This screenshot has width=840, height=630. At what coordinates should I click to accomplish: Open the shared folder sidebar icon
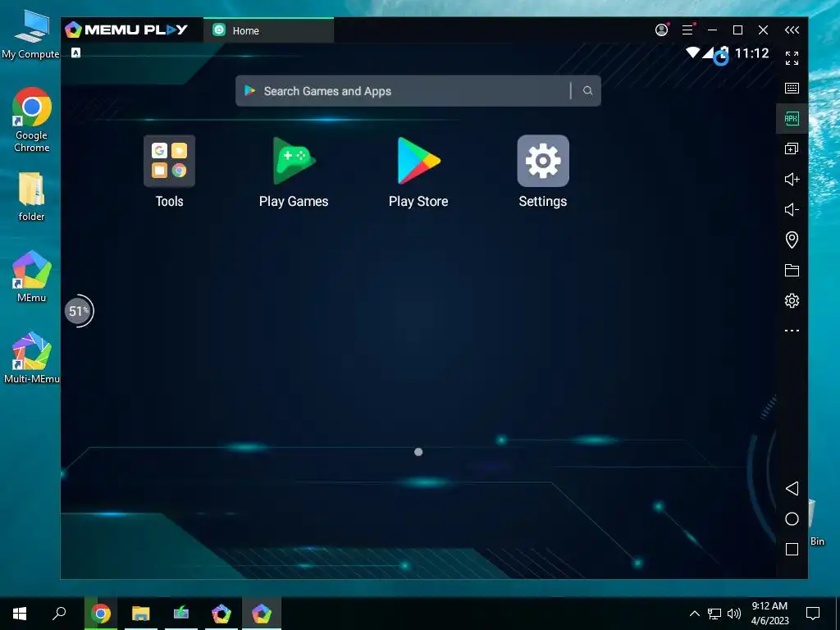click(x=792, y=270)
